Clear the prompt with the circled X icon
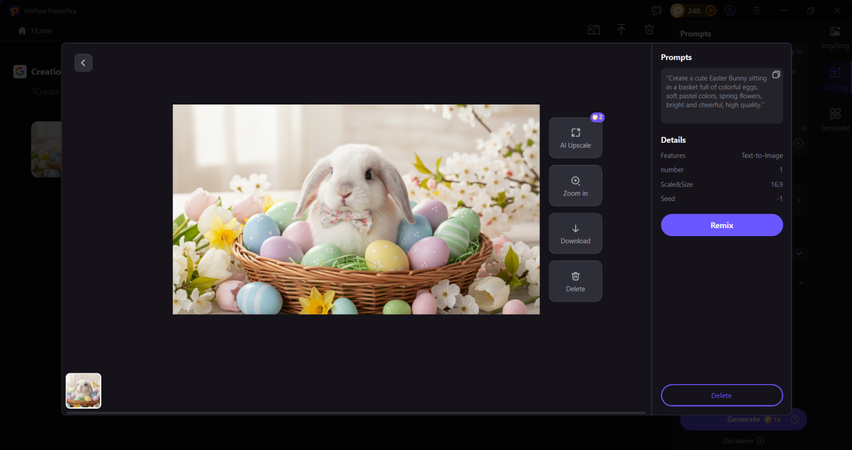Image resolution: width=852 pixels, height=450 pixels. (798, 143)
